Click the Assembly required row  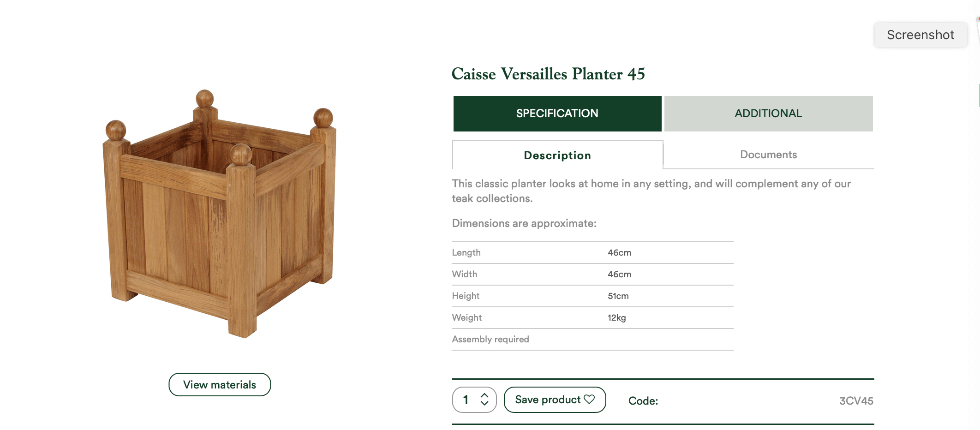click(x=593, y=340)
